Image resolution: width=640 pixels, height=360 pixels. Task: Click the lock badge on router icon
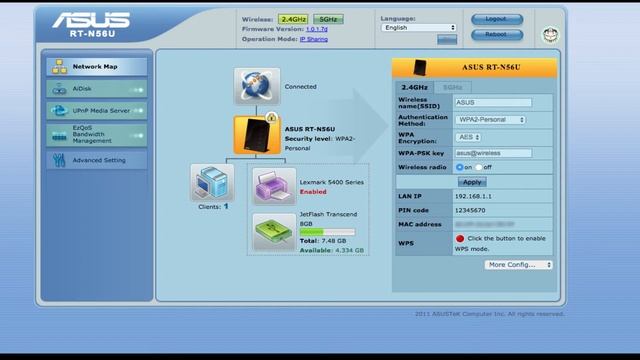coord(271,118)
